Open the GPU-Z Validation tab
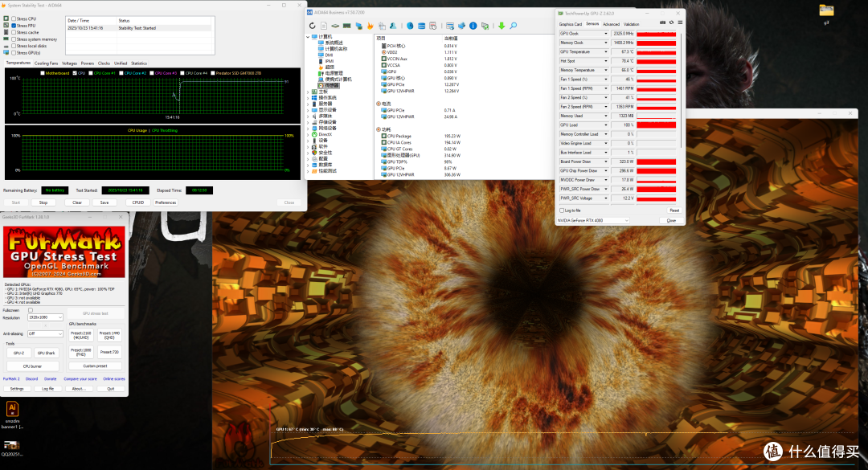Viewport: 868px width, 470px height. 632,24
